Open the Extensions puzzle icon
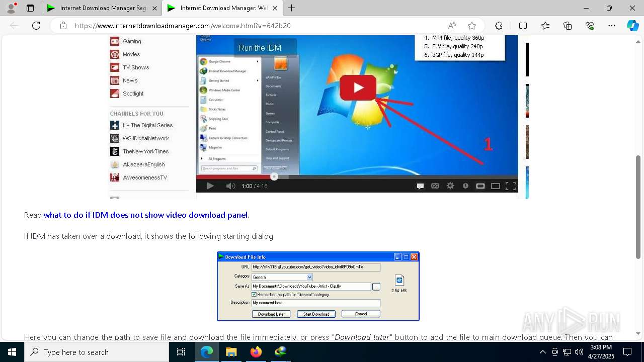This screenshot has height=362, width=644. pos(499,26)
